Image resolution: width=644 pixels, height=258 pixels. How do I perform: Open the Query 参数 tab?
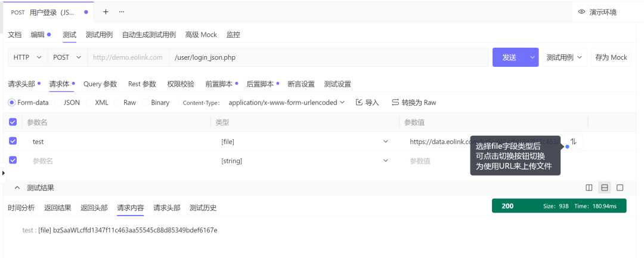100,84
